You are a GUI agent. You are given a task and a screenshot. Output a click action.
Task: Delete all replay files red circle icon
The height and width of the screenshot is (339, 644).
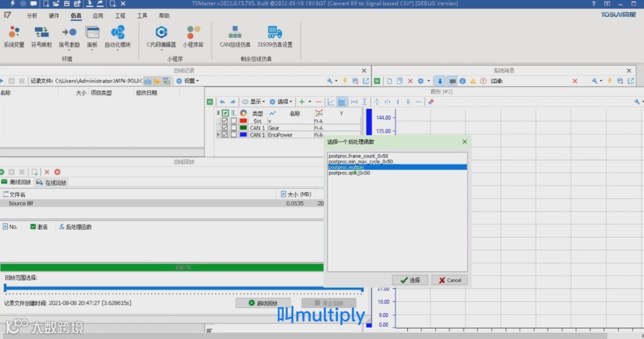(57, 172)
